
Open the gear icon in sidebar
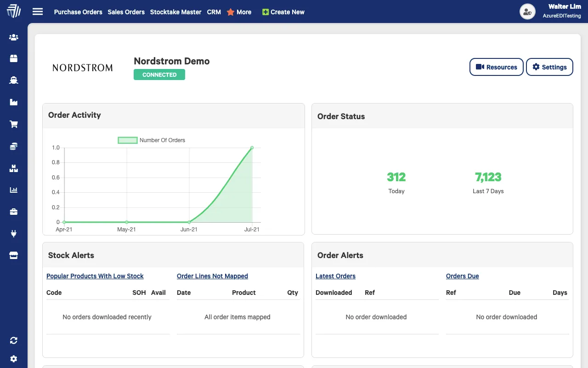pos(14,359)
